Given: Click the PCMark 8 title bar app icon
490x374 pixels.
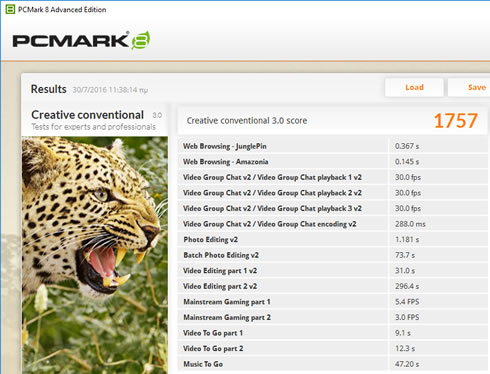Looking at the screenshot, I should pyautogui.click(x=10, y=9).
